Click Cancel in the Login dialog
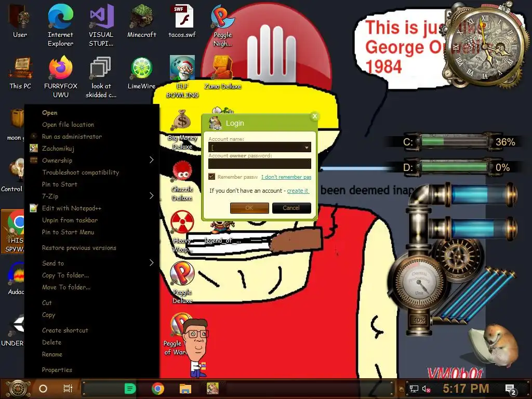 [291, 208]
